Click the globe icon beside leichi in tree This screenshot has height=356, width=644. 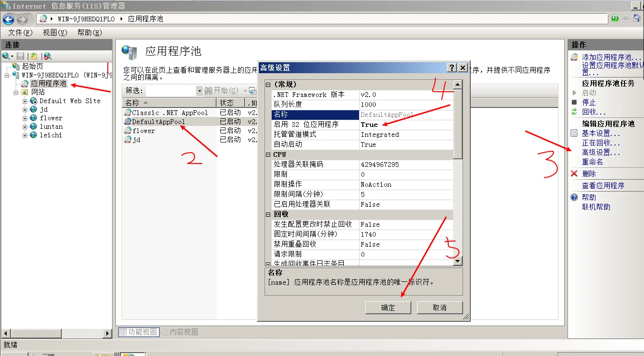pyautogui.click(x=33, y=135)
